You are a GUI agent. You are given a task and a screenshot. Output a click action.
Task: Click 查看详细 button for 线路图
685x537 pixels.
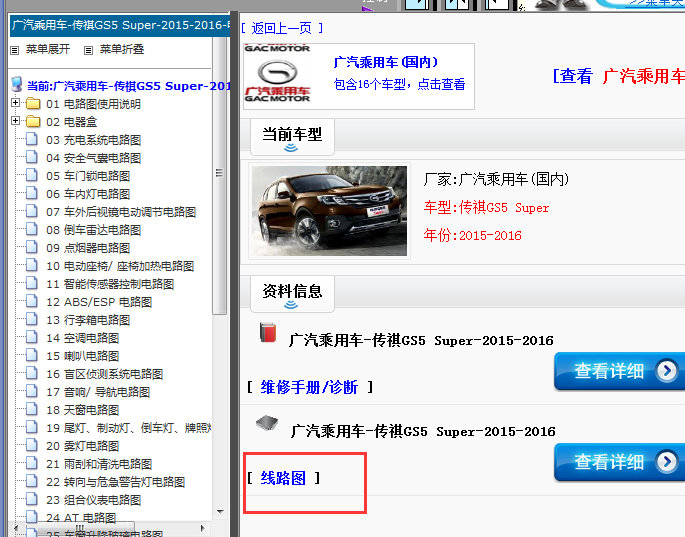(x=619, y=462)
